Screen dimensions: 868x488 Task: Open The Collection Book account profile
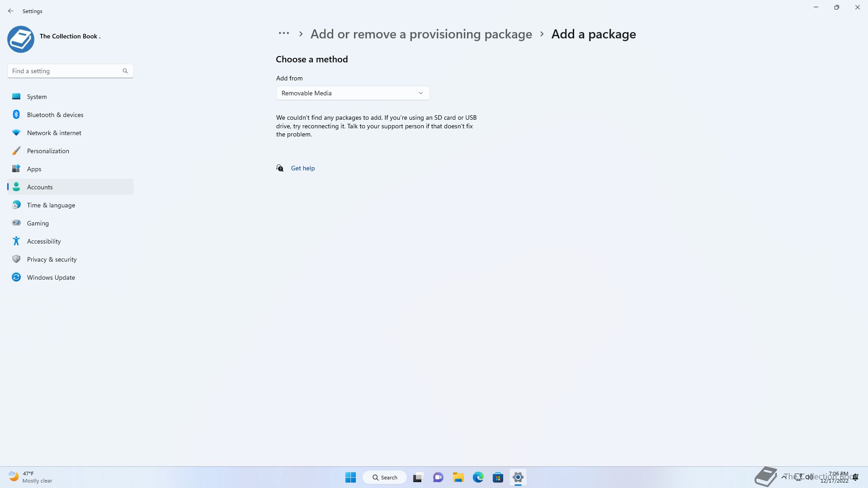[x=54, y=39]
